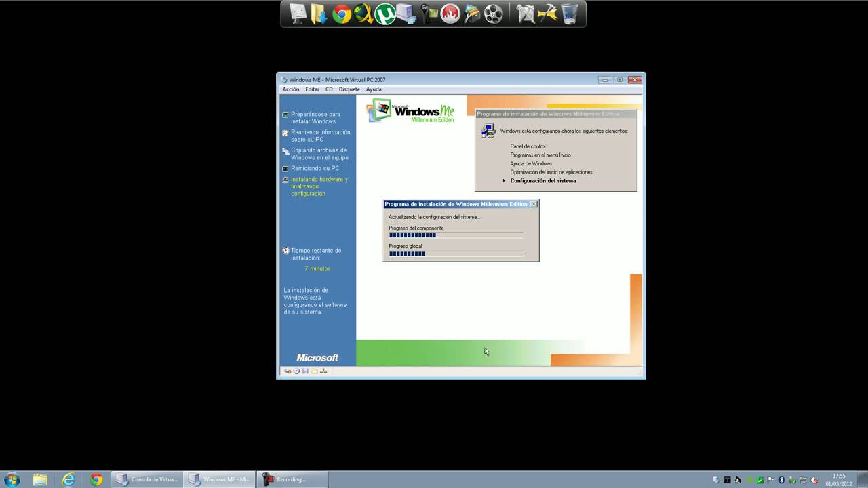The image size is (868, 488).
Task: Open the film reel dock icon
Action: pos(494,14)
